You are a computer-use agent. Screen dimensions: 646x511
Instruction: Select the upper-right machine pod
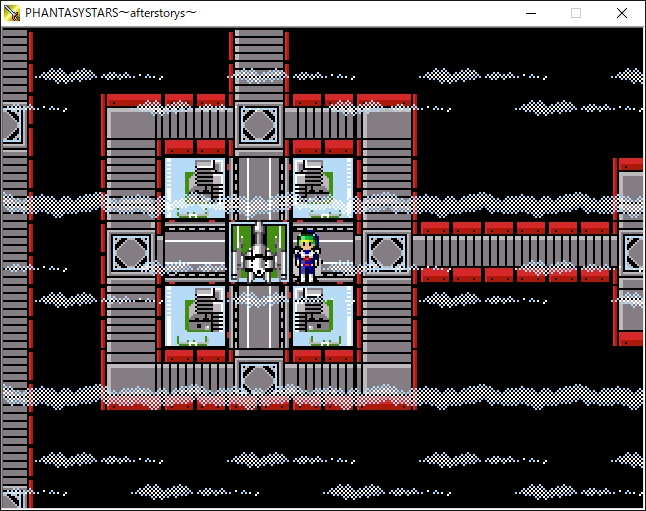(322, 187)
